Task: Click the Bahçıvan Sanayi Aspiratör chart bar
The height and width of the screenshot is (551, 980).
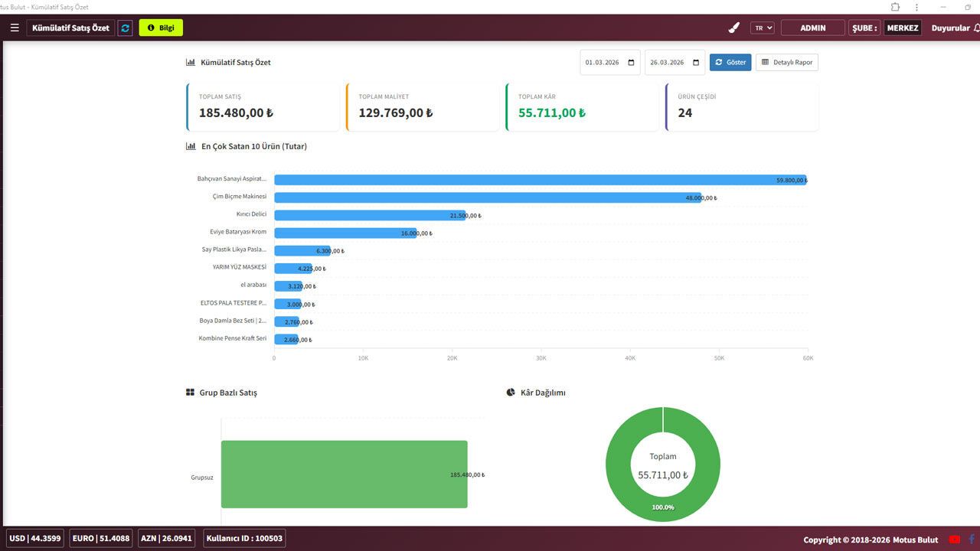Action: [536, 180]
